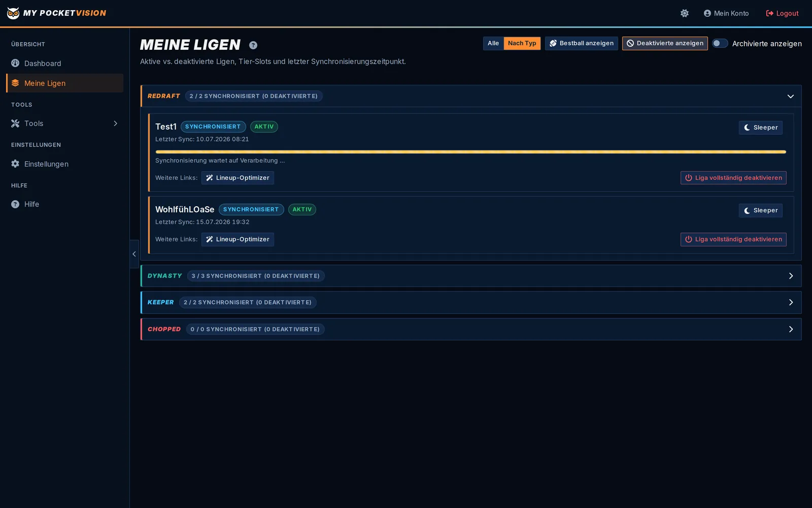Screen dimensions: 812x508
Task: Click the Mein Konto user icon
Action: pos(707,13)
